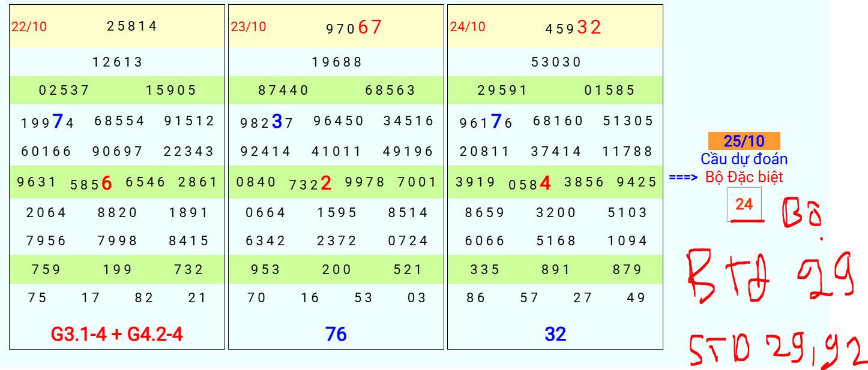Click the blue 76 under 23/10 column
Image resolution: width=868 pixels, height=370 pixels.
(336, 335)
